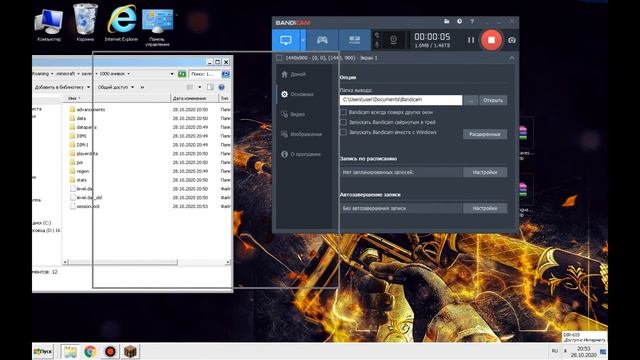Toggle the Explorer preview pane icon

210,87
